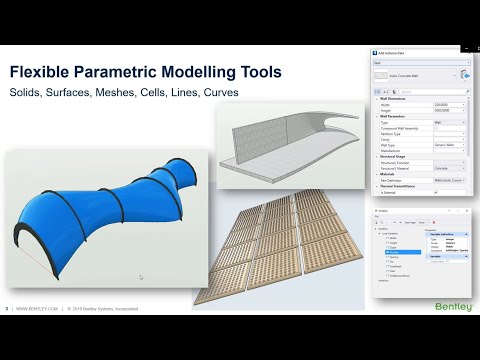Select the HoleDepth variable in the tree
The height and width of the screenshot is (360, 480).
tap(394, 266)
